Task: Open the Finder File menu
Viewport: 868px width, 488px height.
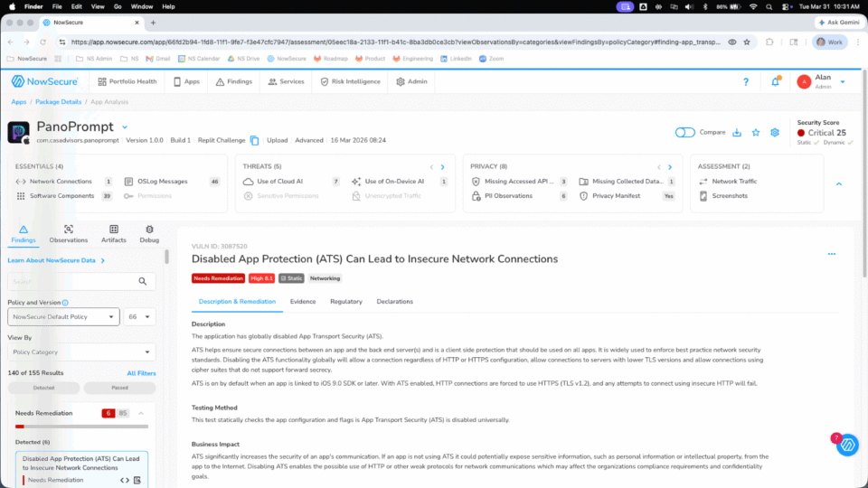Action: 57,6
